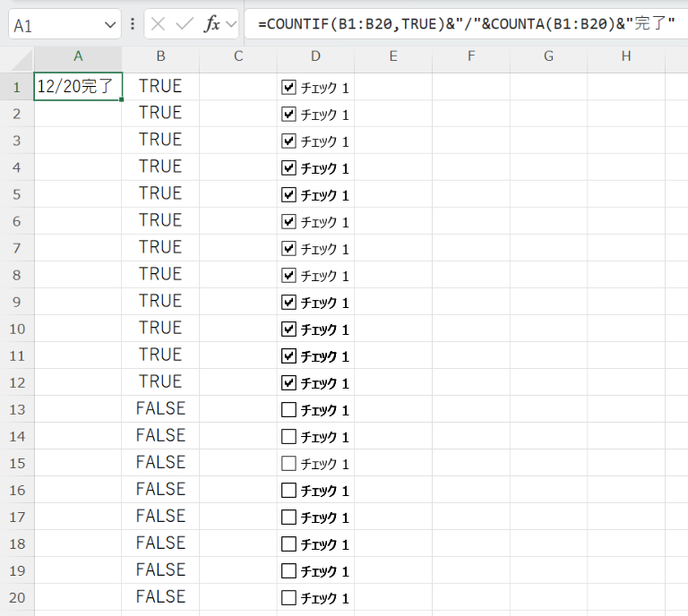The image size is (688, 616).
Task: Select column D header
Action: click(x=315, y=57)
